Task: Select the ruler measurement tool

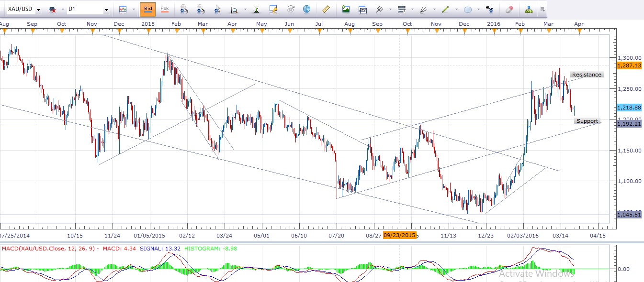Action: [x=326, y=9]
